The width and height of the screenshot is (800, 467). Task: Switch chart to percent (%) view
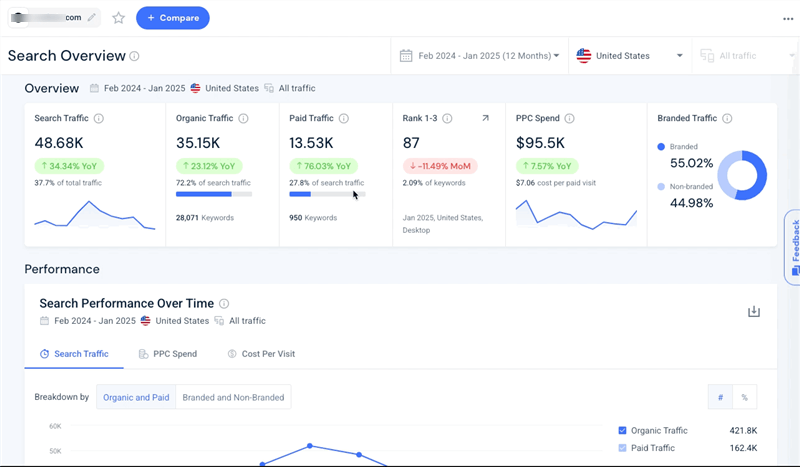744,397
